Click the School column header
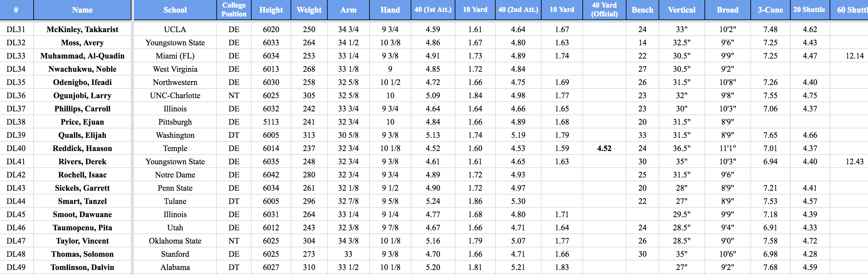Viewport: 868px width, 275px height. click(175, 10)
